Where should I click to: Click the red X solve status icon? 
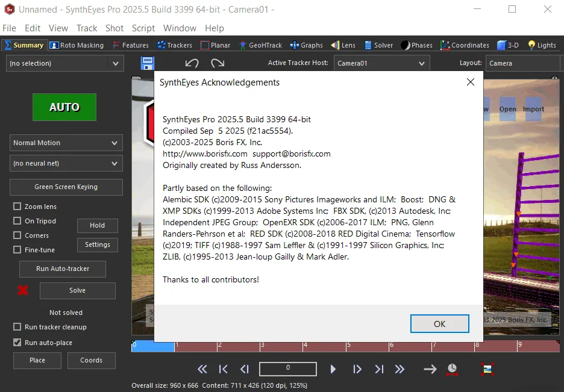23,290
